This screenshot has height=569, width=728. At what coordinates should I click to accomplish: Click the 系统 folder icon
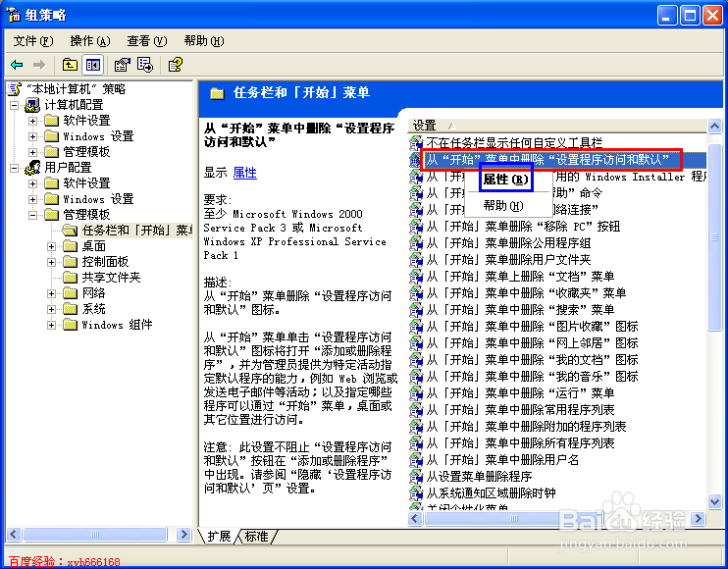tap(70, 309)
